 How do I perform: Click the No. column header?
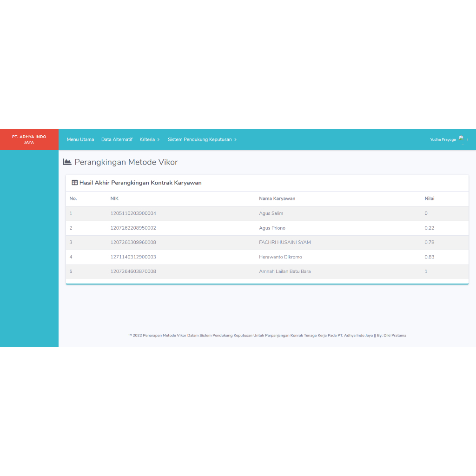[73, 198]
